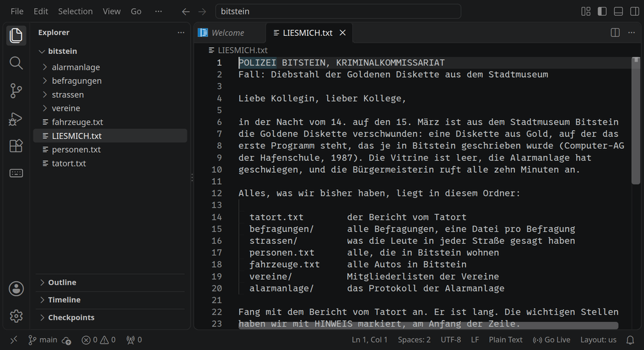Collapse the bitstein root folder
The height and width of the screenshot is (350, 644).
pyautogui.click(x=111, y=52)
